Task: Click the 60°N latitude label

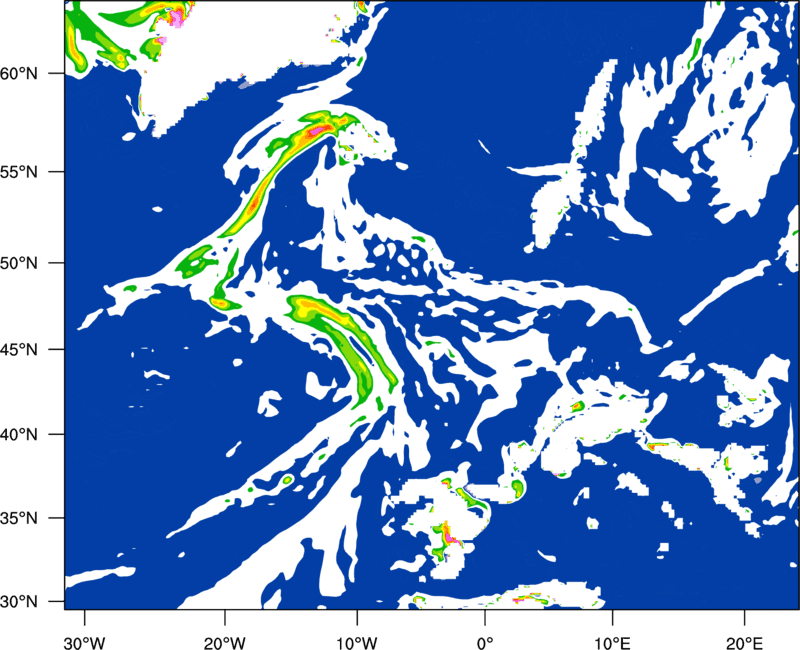Action: 19,73
